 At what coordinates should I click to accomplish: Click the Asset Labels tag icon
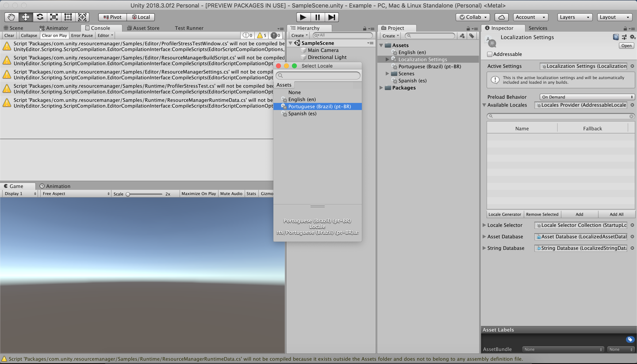630,339
